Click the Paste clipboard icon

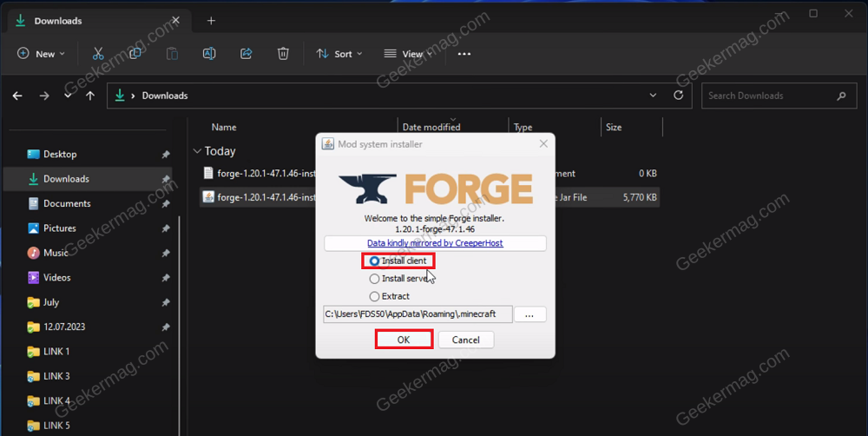172,54
